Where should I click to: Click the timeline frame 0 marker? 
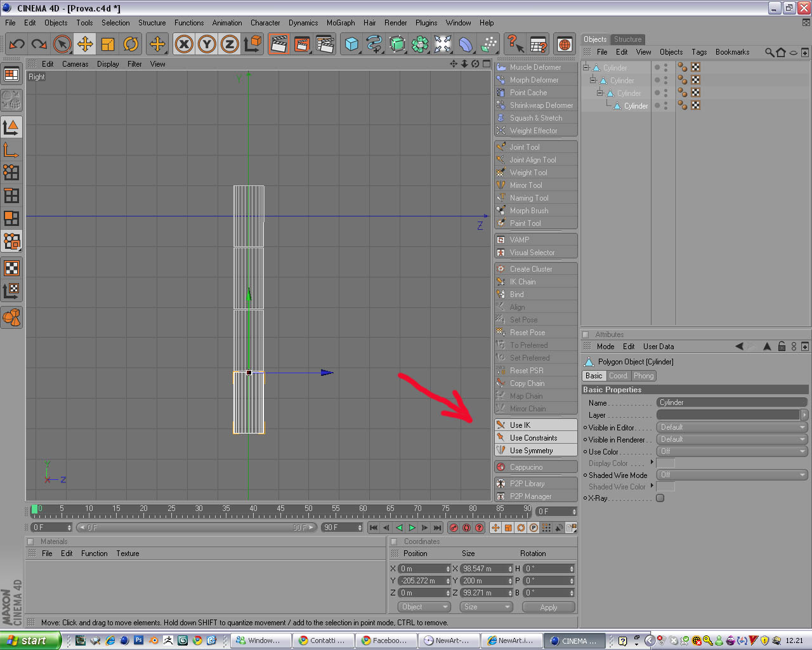34,509
